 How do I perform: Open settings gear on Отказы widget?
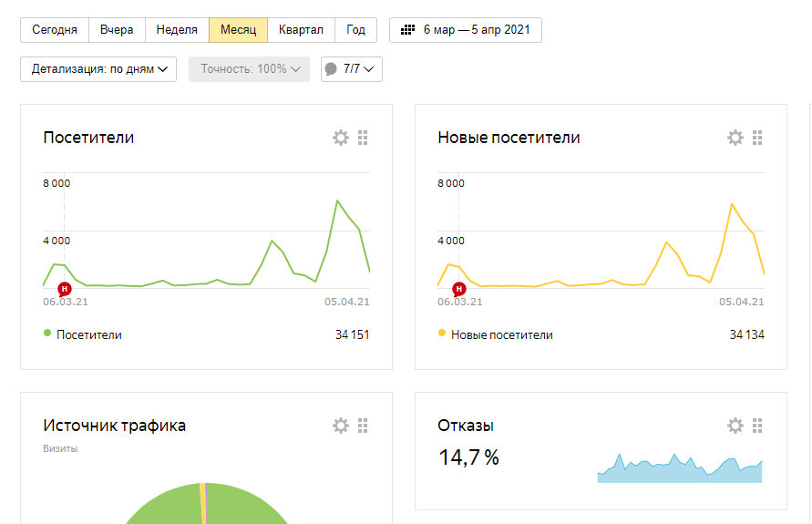[x=735, y=426]
